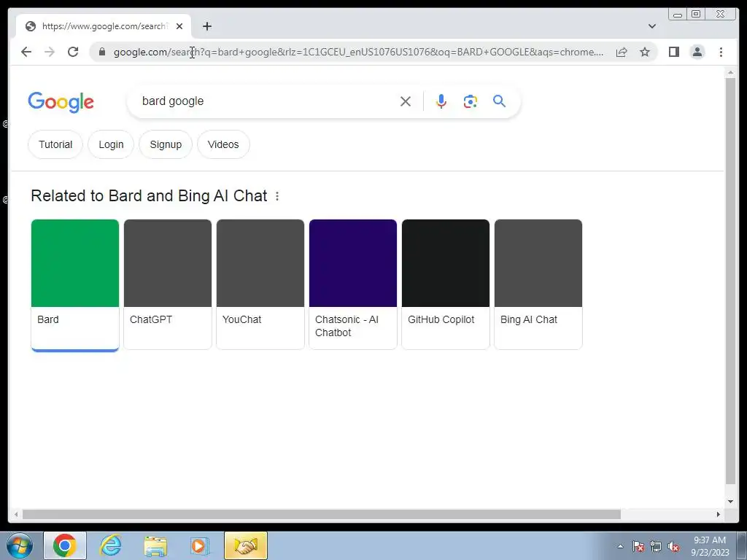Viewport: 747px width, 560px height.
Task: Click the Show desktop strip
Action: (740, 545)
